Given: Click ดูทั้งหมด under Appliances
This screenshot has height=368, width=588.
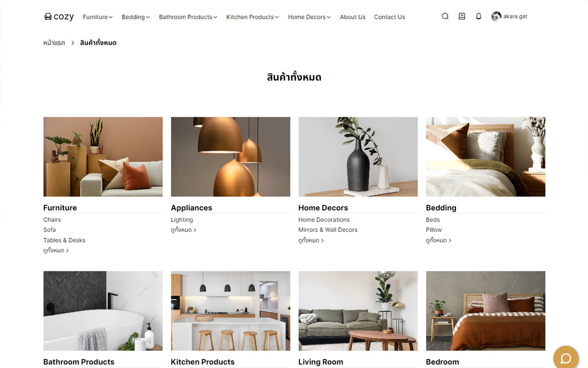Looking at the screenshot, I should click(183, 230).
